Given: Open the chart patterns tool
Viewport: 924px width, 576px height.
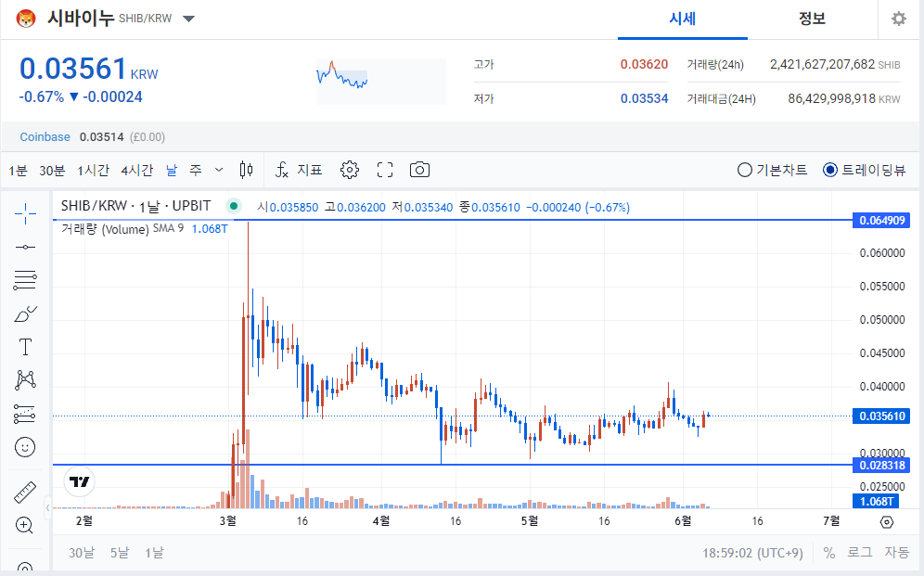Looking at the screenshot, I should (25, 380).
